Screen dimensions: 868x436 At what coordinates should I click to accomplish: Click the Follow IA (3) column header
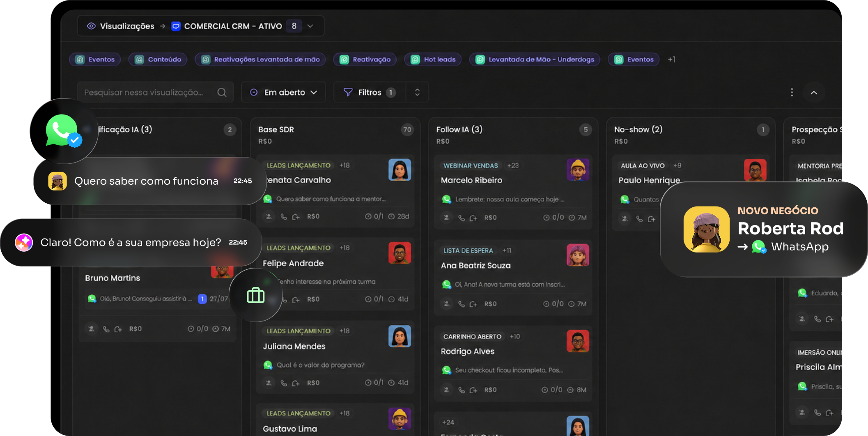point(459,129)
